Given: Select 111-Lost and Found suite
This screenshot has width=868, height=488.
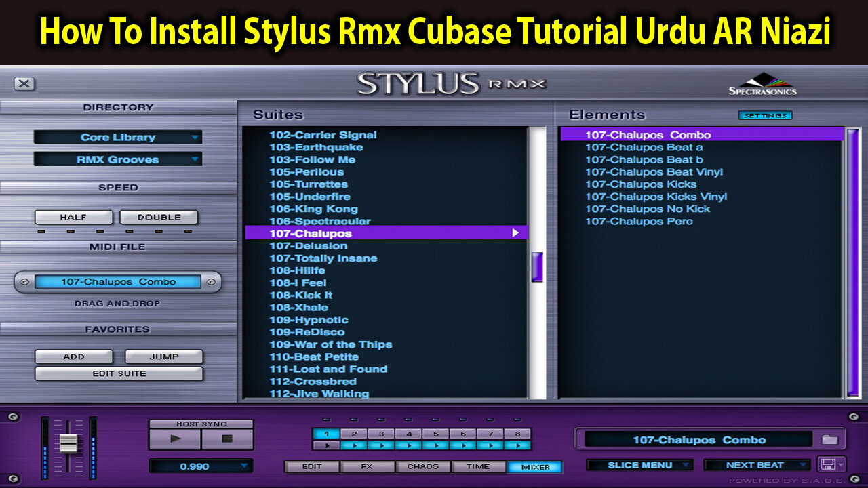Looking at the screenshot, I should [328, 369].
